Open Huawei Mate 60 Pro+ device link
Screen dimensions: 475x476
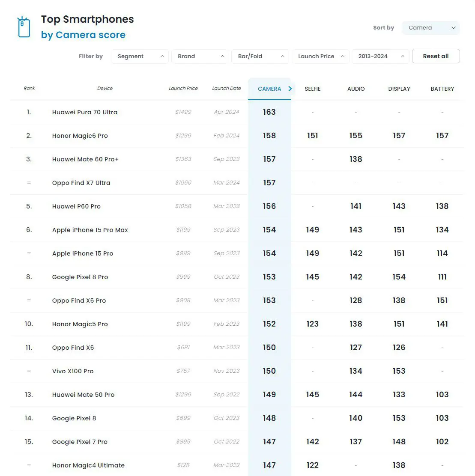[x=85, y=159]
